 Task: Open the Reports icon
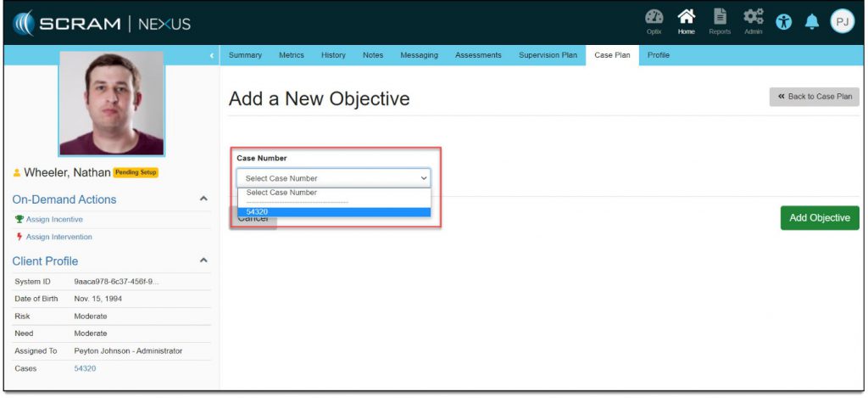point(720,20)
